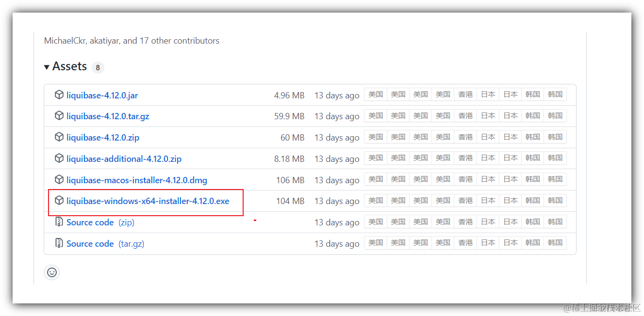Screen dimensions: 644x316
Task: Click package icon beside liquibase-additional-4.12.0.zip
Action: tap(59, 158)
